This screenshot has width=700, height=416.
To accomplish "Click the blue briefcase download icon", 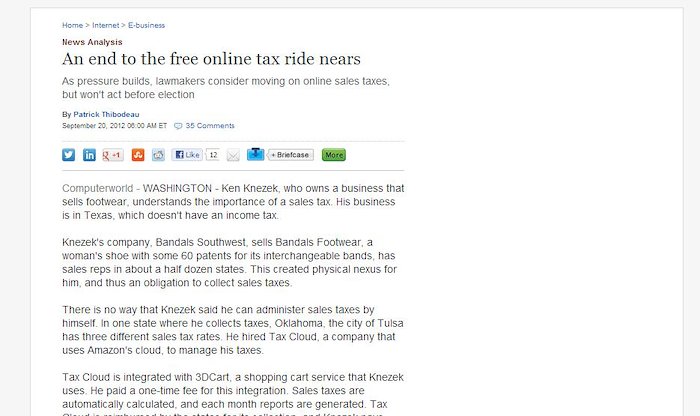I will point(256,154).
